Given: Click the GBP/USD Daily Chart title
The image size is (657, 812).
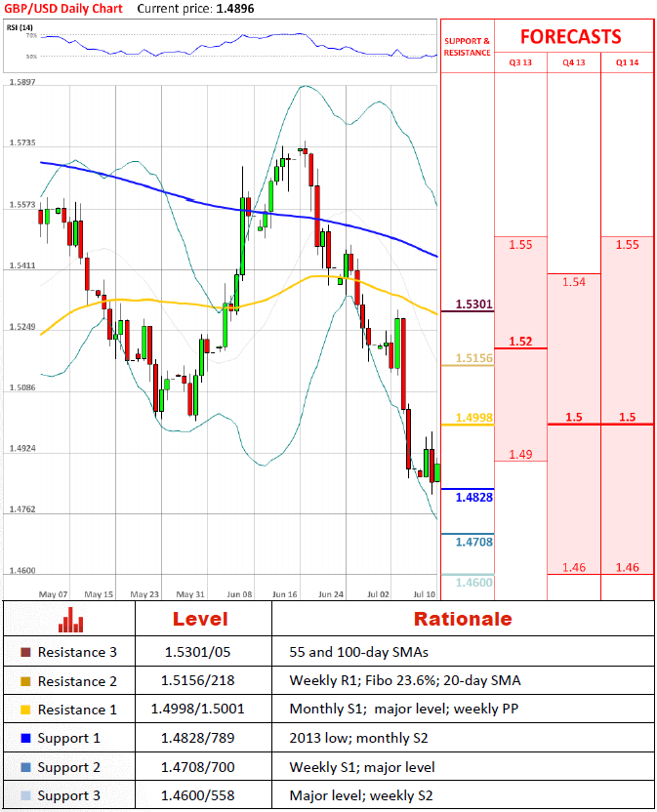Looking at the screenshot, I should pyautogui.click(x=63, y=9).
